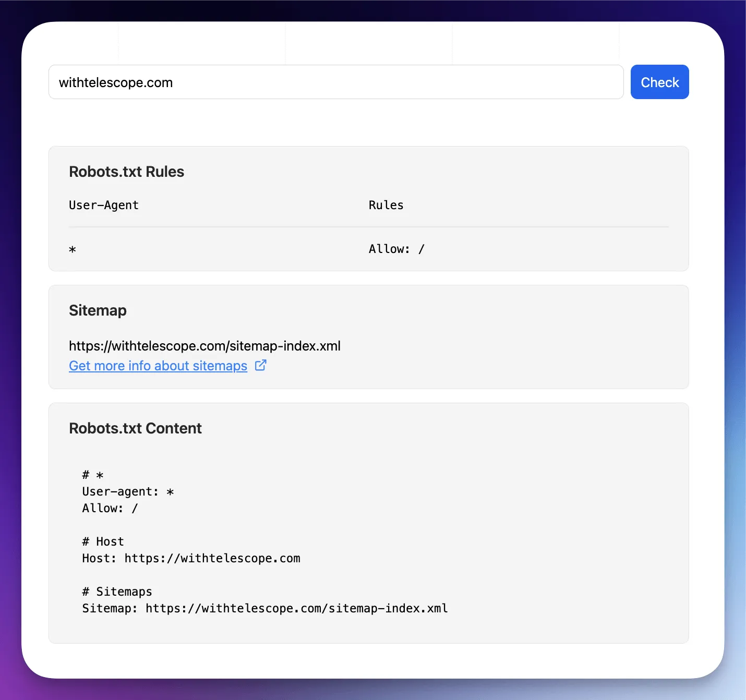Viewport: 746px width, 700px height.
Task: Select the asterisk user-agent table cell
Action: (73, 249)
